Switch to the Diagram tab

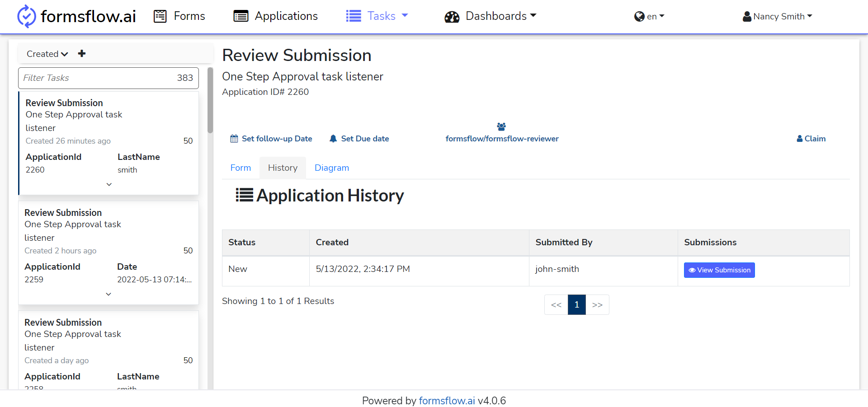coord(332,168)
